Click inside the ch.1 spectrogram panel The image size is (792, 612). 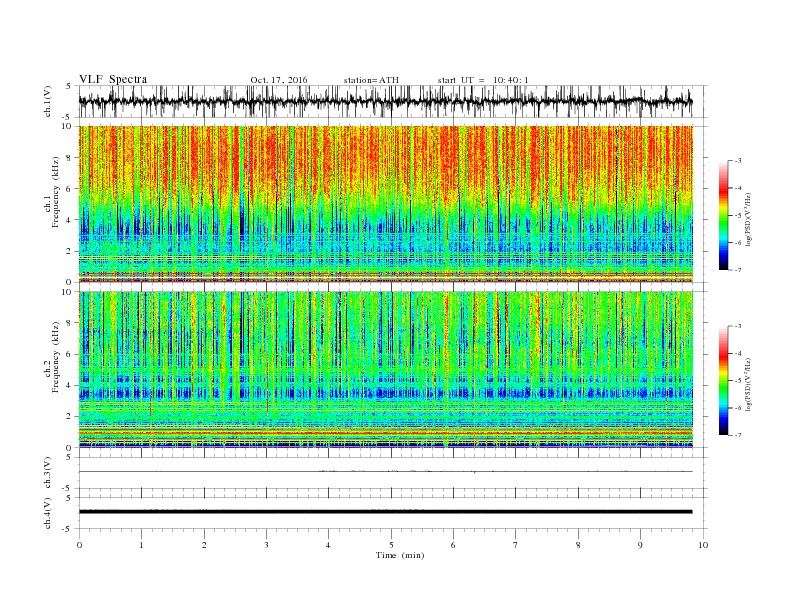click(x=385, y=204)
